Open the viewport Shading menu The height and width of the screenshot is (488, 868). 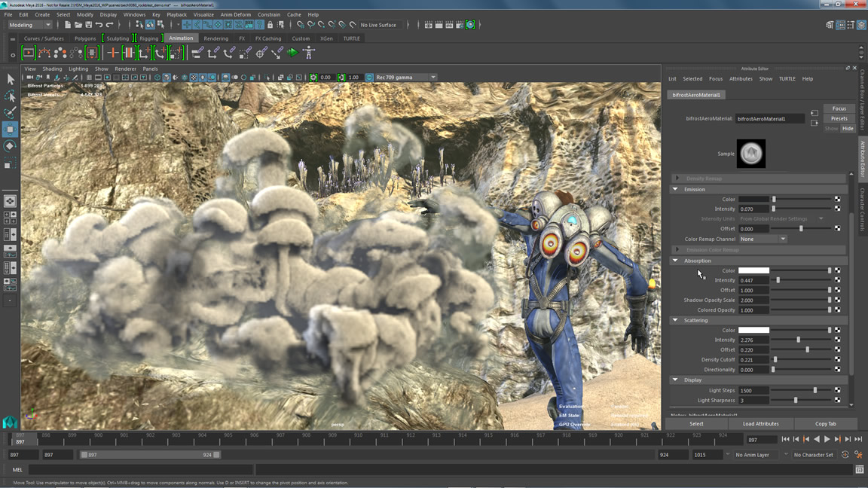52,69
